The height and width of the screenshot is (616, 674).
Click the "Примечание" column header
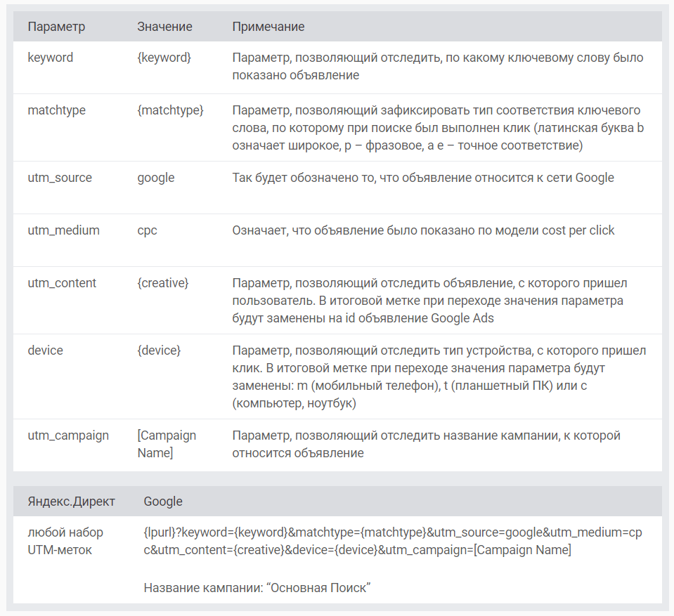[268, 27]
